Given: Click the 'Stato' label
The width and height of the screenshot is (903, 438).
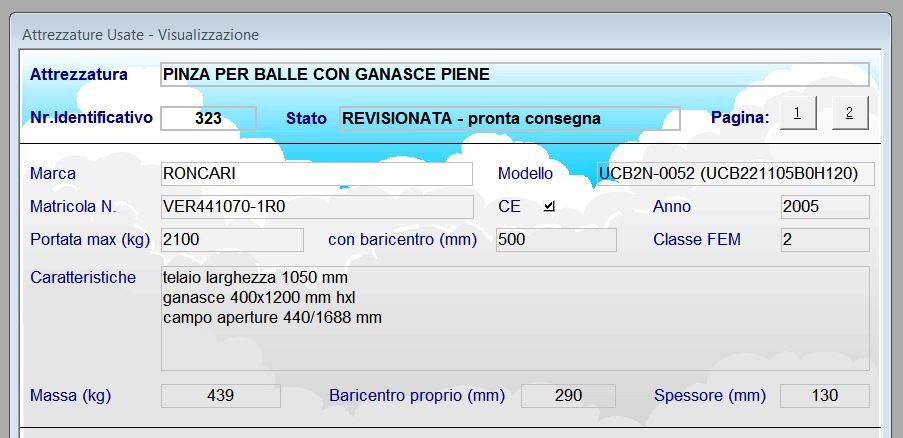Looking at the screenshot, I should (306, 119).
